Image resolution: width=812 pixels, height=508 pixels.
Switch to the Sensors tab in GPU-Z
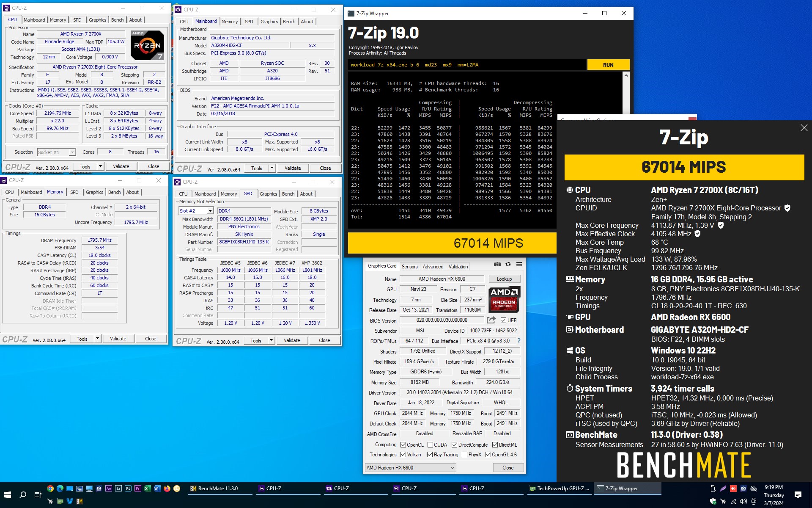[409, 267]
